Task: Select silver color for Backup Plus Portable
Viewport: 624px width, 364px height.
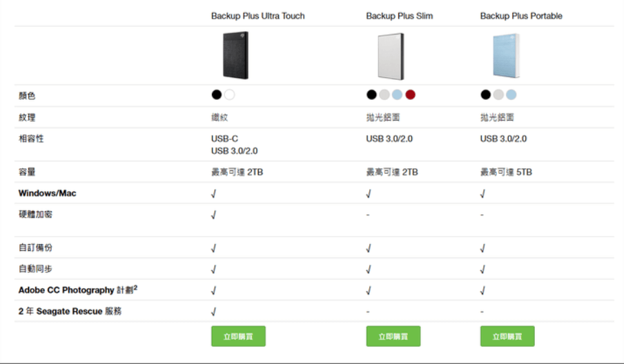Action: [x=498, y=95]
